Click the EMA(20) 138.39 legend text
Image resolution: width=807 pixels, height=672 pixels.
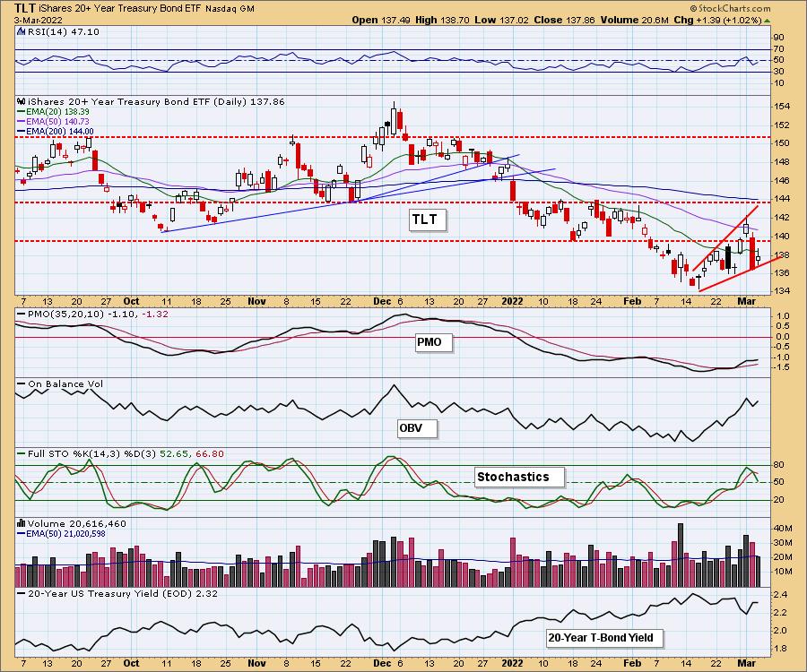57,112
